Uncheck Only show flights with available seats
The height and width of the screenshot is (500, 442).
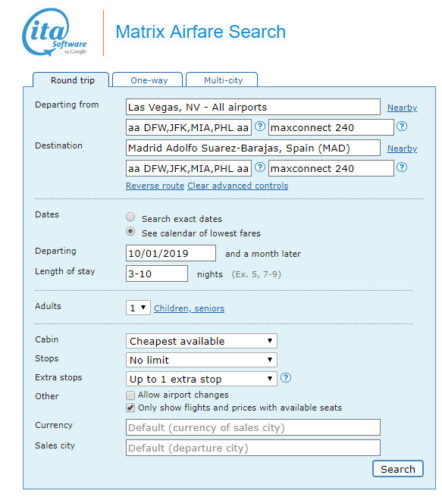pyautogui.click(x=130, y=408)
